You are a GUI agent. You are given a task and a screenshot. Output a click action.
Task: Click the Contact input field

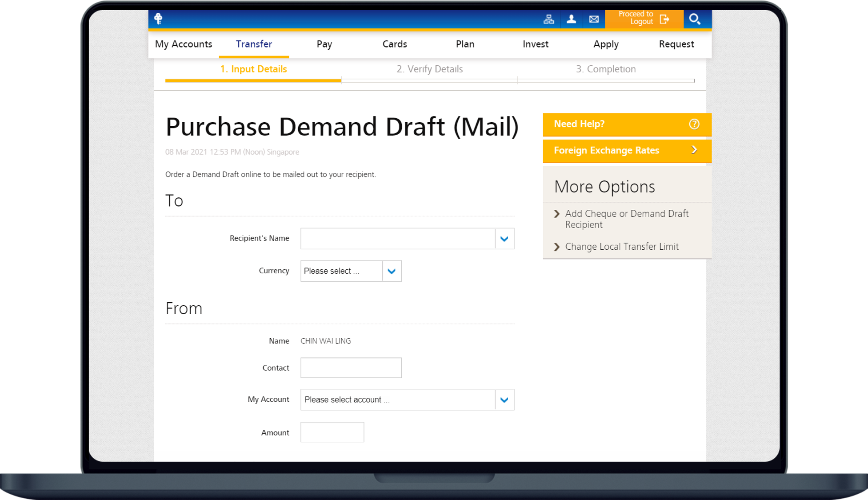351,368
